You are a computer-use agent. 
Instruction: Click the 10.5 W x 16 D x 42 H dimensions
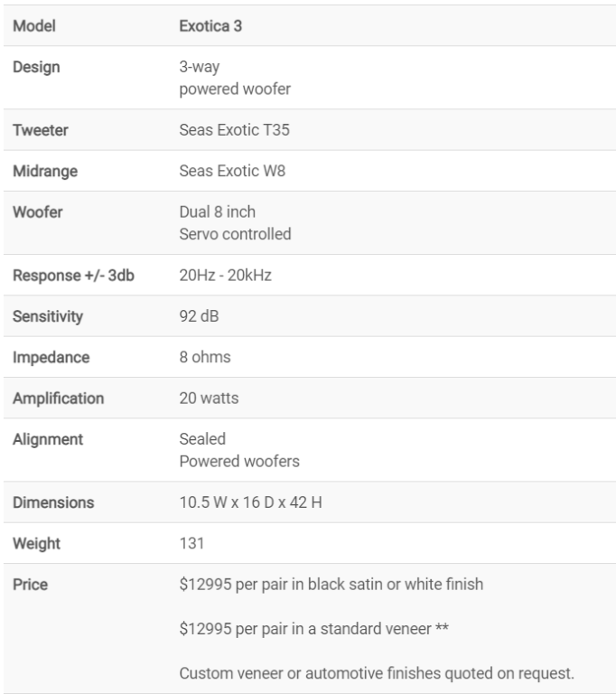[x=250, y=502]
